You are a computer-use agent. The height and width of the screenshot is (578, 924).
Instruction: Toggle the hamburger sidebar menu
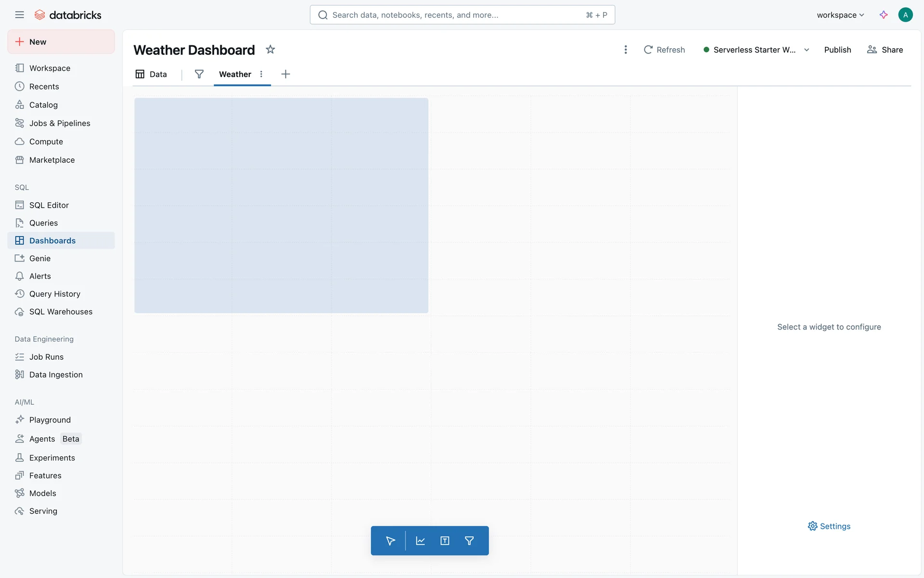click(19, 15)
